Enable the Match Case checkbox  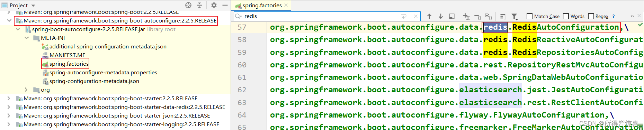pyautogui.click(x=529, y=16)
